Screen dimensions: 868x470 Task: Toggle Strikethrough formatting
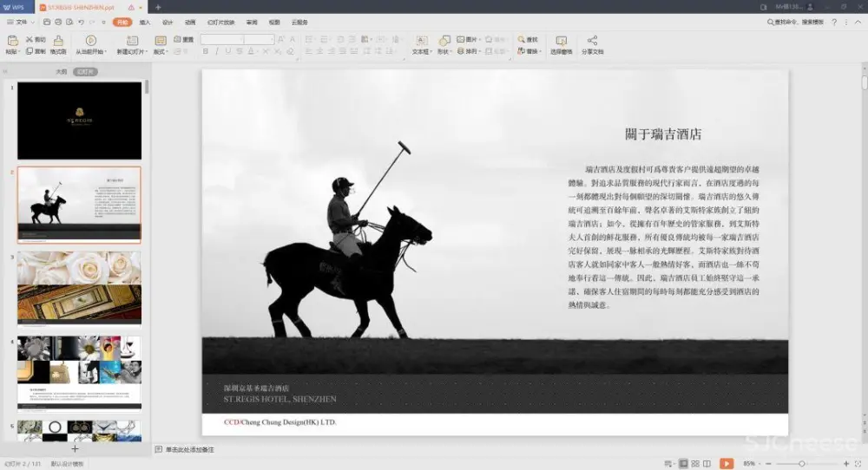240,51
